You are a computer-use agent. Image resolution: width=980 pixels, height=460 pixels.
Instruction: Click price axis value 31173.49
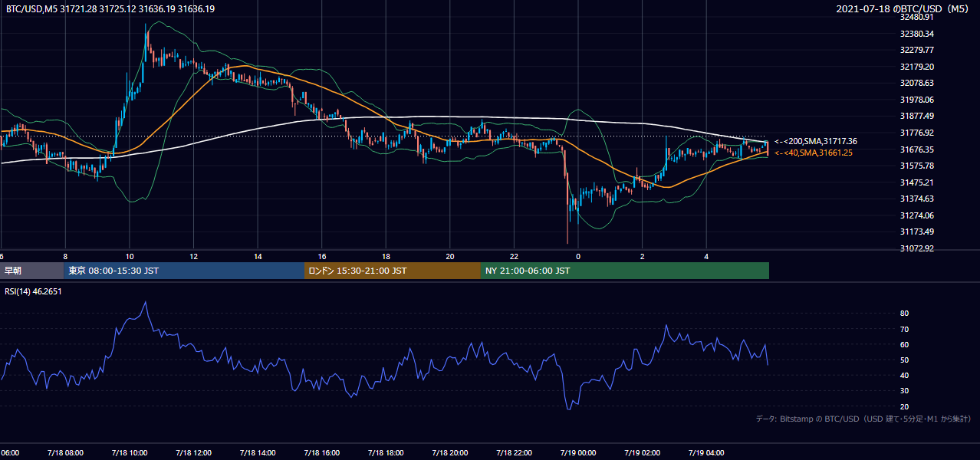tap(917, 232)
